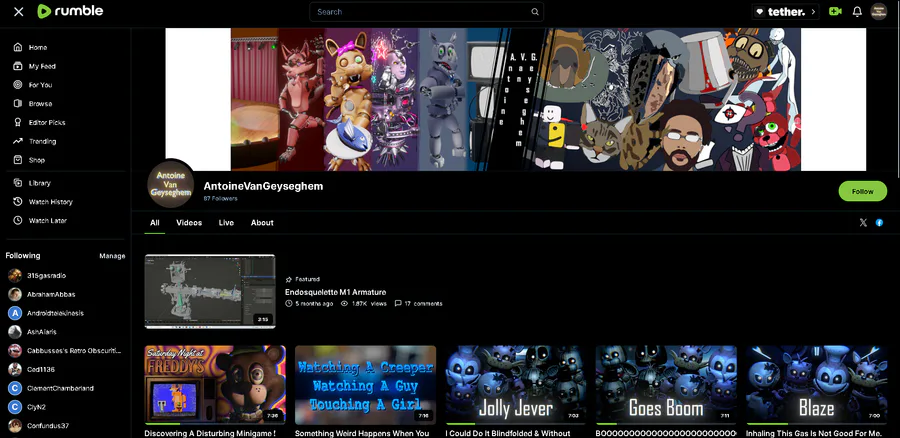Click the 87 Followers text
This screenshot has width=900, height=438.
pos(220,199)
